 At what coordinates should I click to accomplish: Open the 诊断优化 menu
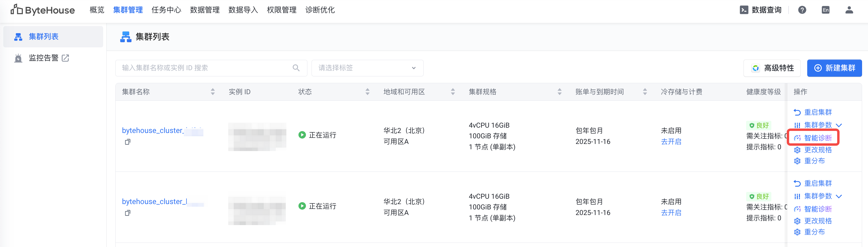tap(320, 10)
